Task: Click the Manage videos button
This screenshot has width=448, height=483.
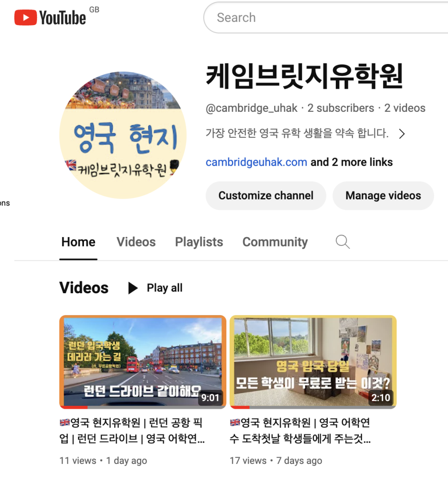Action: click(383, 196)
